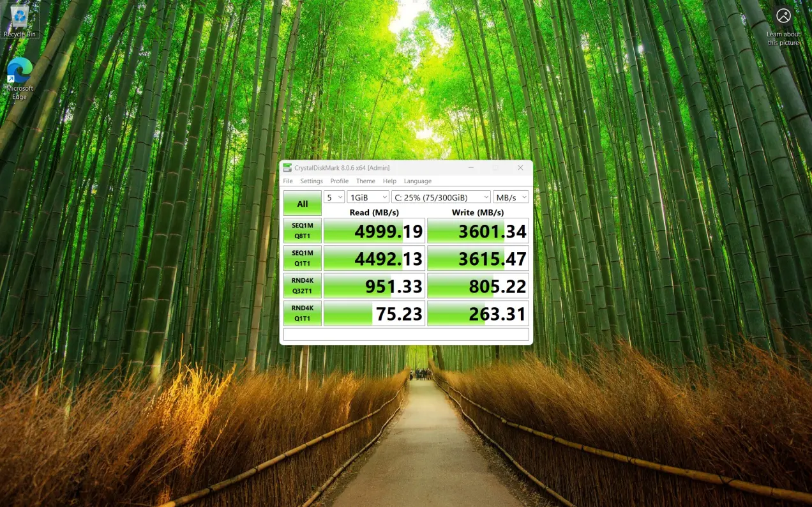The image size is (812, 507).
Task: Start the RND4K Q1T1 test
Action: [x=302, y=314]
